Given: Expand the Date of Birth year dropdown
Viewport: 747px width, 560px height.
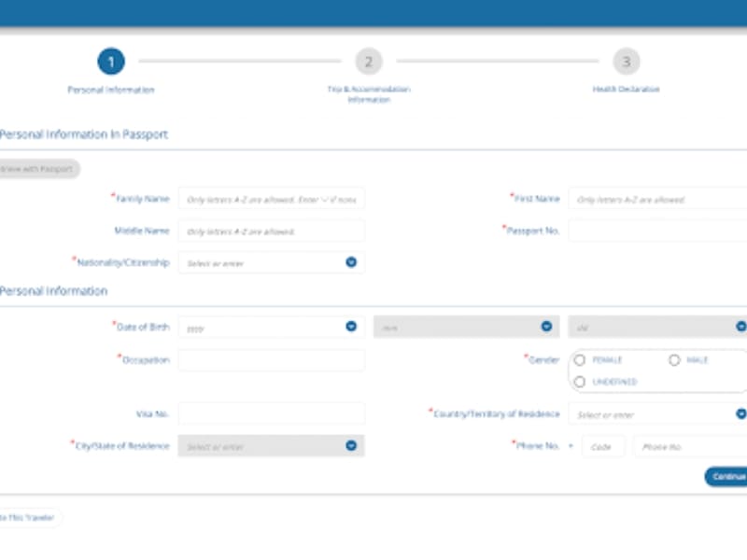Looking at the screenshot, I should [x=351, y=327].
